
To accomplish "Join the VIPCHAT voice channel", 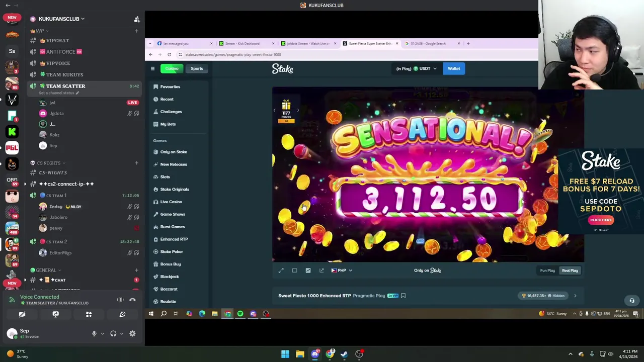I will [85, 40].
